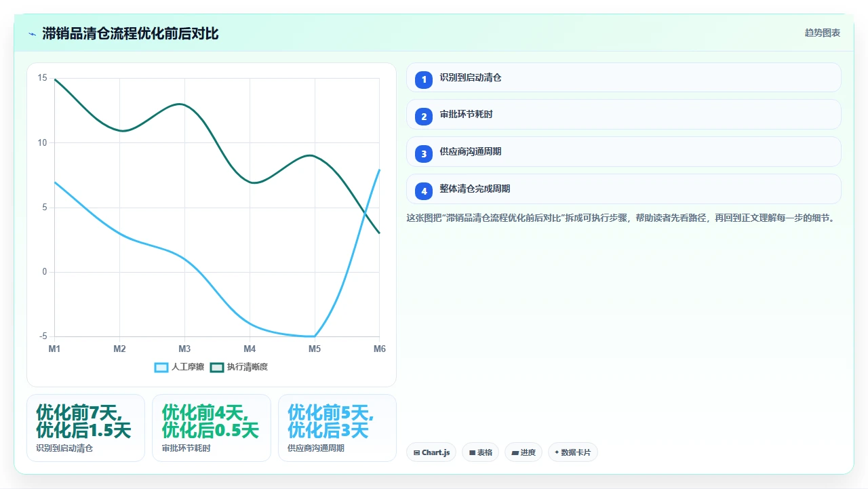Click the number 1 step badge

[424, 79]
